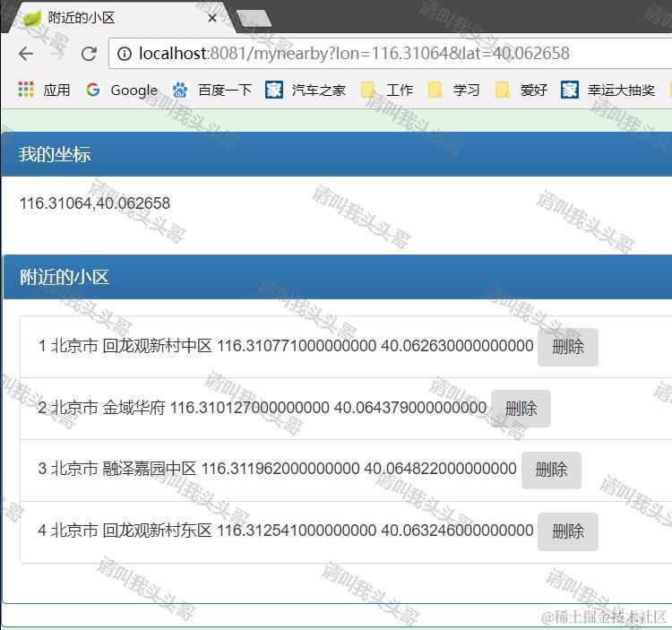Click row text 回龙观新村东区
Viewport: 672px width, 630px height.
point(158,531)
